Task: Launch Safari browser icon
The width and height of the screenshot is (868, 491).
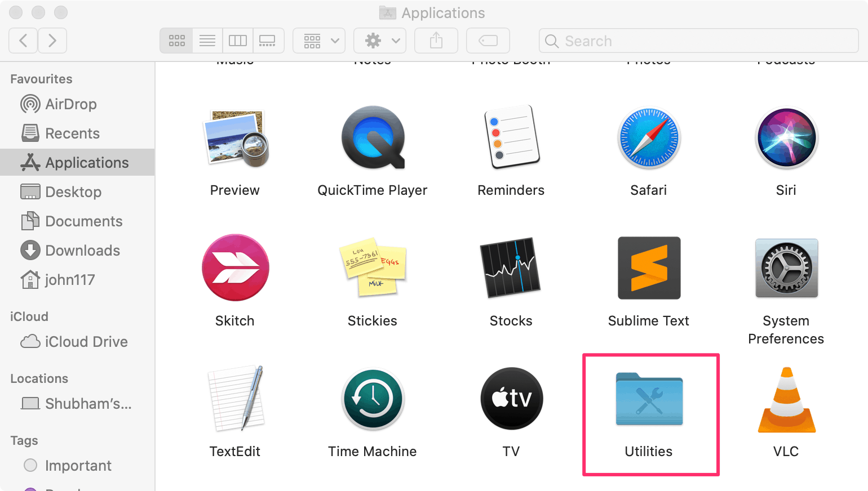Action: pyautogui.click(x=649, y=138)
